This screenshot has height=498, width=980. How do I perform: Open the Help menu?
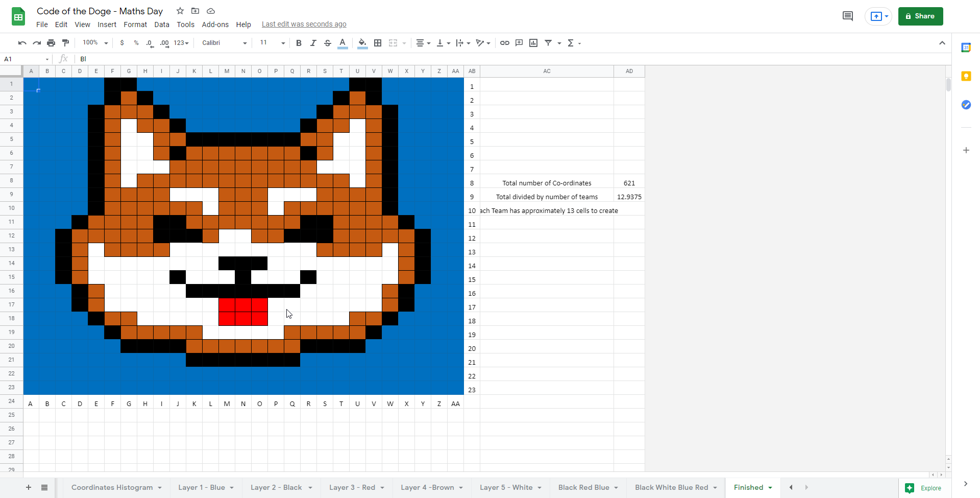point(243,25)
